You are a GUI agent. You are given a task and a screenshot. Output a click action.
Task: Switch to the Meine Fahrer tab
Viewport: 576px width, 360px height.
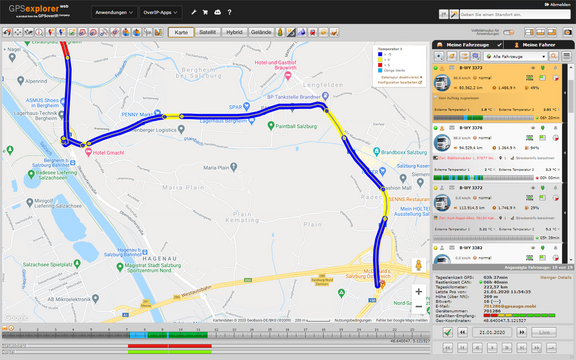(539, 45)
